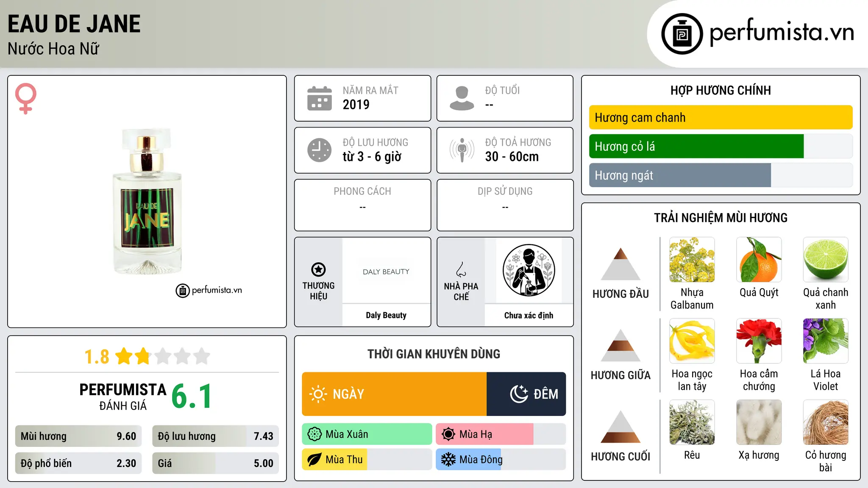Click the moon icon in Đêm bar
868x488 pixels.
(x=519, y=394)
